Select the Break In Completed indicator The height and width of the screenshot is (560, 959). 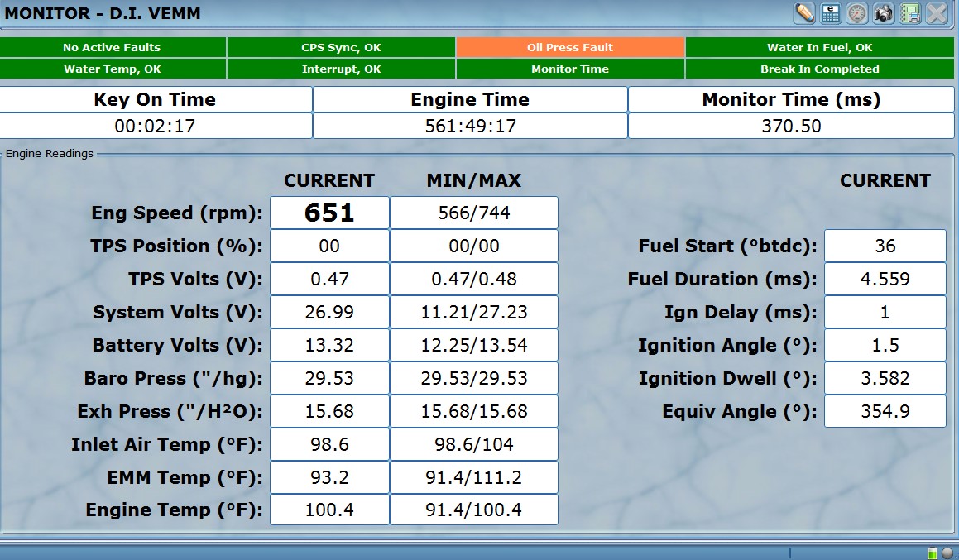click(820, 69)
